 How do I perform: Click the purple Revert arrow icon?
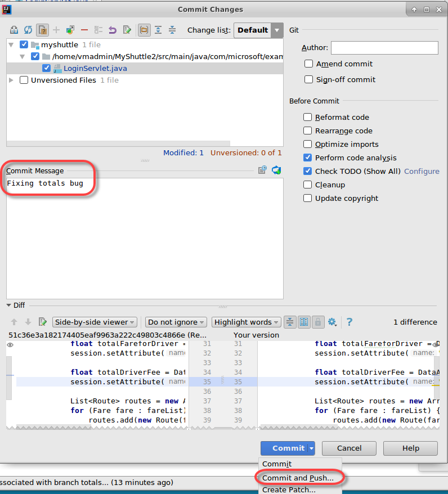point(113,30)
